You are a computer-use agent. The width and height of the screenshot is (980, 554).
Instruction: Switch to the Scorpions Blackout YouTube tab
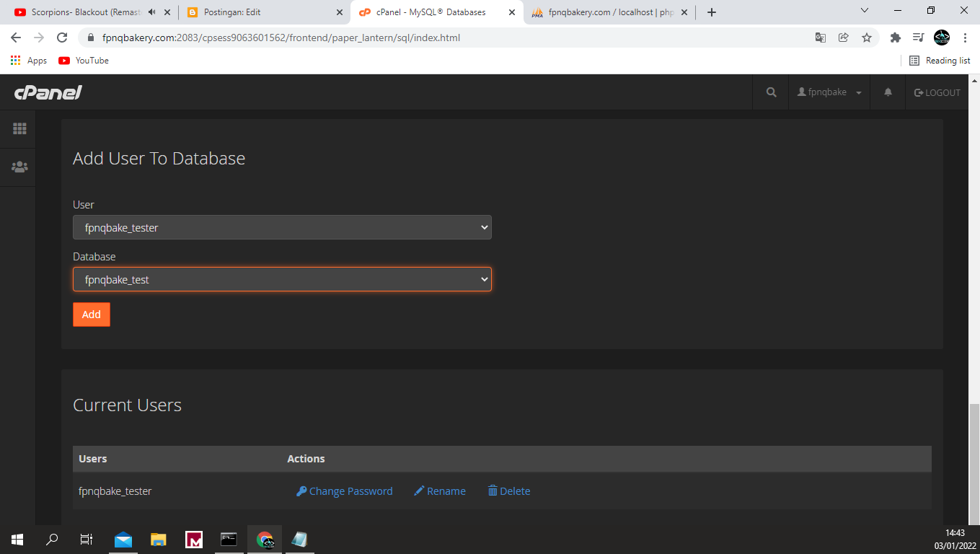[88, 12]
